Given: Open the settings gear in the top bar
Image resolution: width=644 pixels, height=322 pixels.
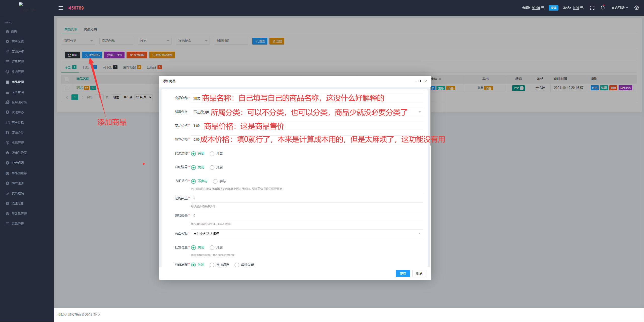Looking at the screenshot, I should point(636,8).
